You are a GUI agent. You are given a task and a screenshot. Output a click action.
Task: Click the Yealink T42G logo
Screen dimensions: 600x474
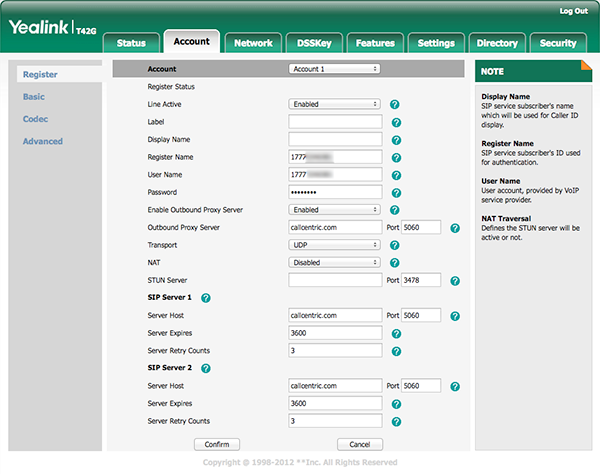point(52,28)
